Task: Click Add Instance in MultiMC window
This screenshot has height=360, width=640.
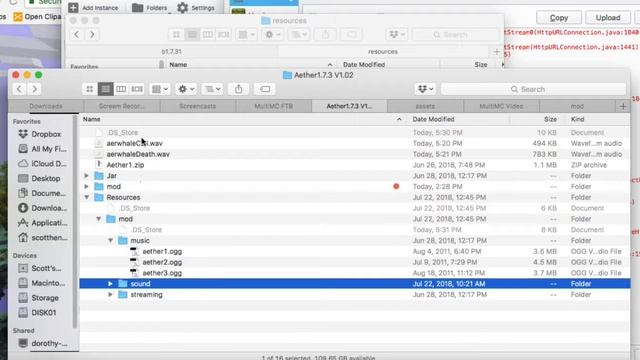Action: [93, 8]
